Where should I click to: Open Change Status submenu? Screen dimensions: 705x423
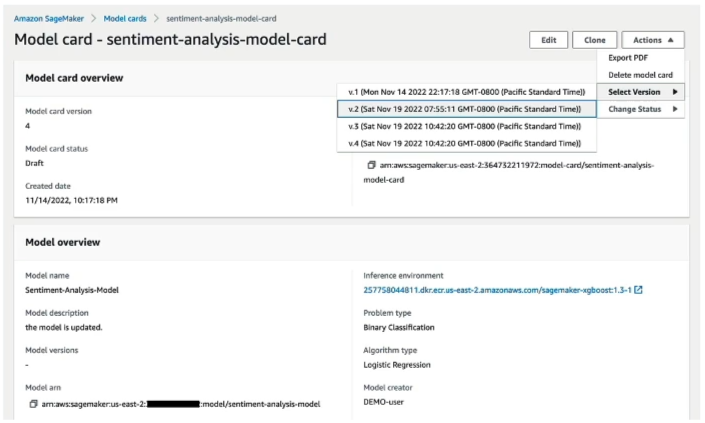641,109
